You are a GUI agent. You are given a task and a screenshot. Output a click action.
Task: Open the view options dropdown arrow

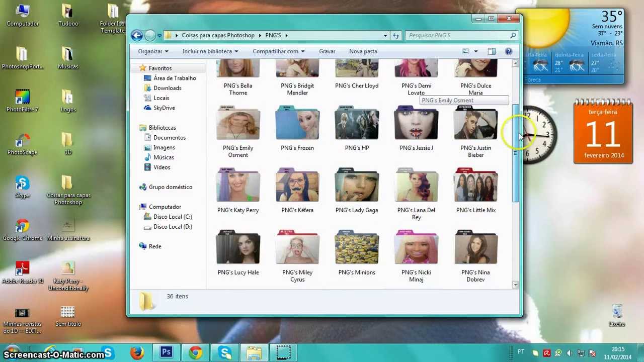click(475, 51)
